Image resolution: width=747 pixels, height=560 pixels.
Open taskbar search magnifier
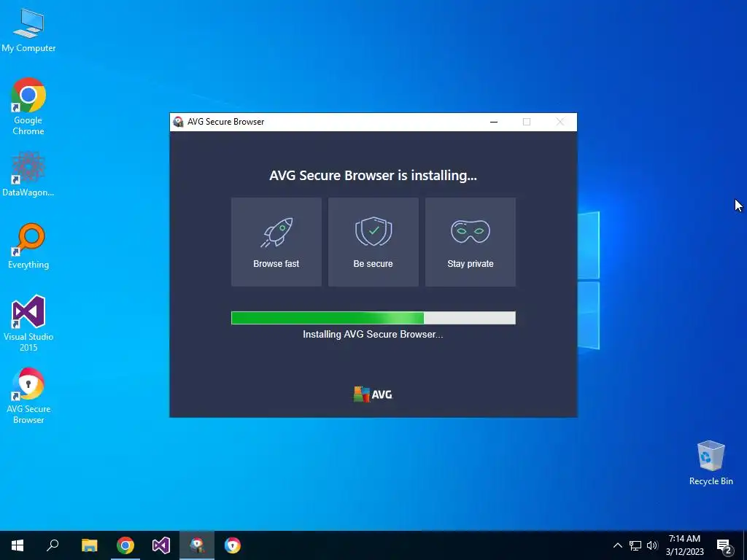[53, 545]
